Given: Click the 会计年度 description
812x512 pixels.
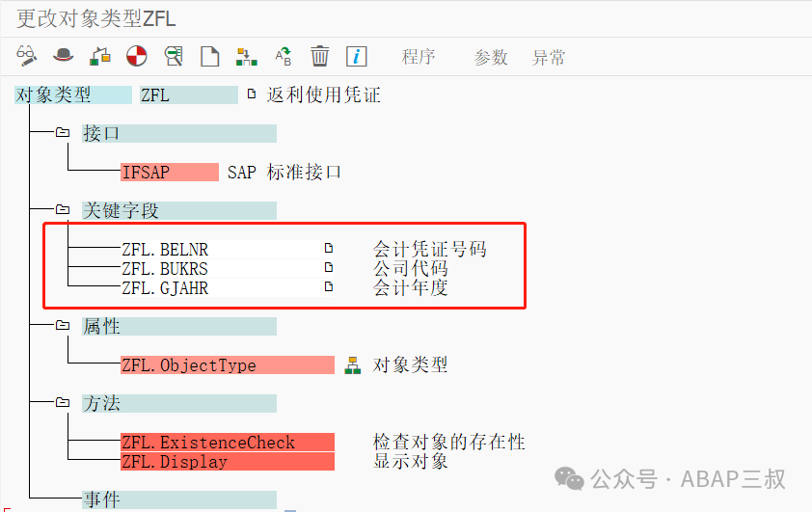Looking at the screenshot, I should (411, 287).
